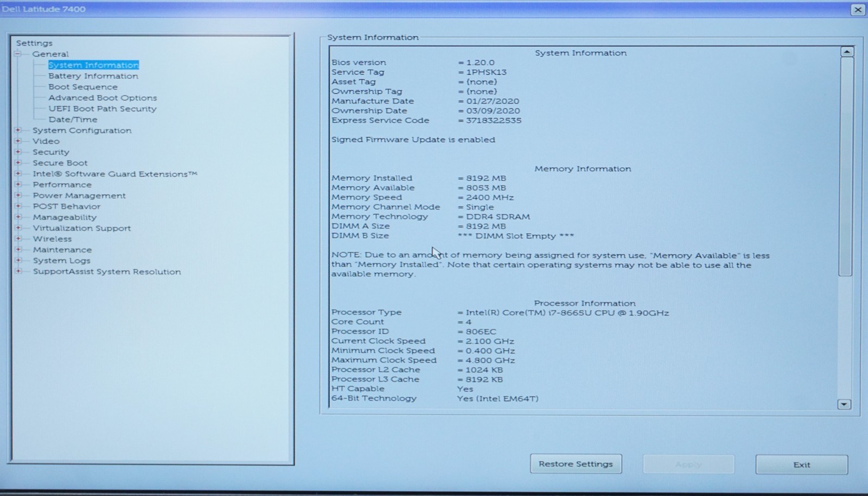The width and height of the screenshot is (868, 496).
Task: Click the Exit button
Action: pyautogui.click(x=801, y=465)
